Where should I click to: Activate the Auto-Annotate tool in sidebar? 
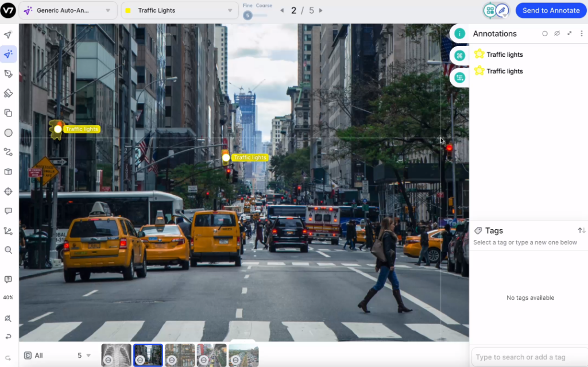click(x=8, y=55)
